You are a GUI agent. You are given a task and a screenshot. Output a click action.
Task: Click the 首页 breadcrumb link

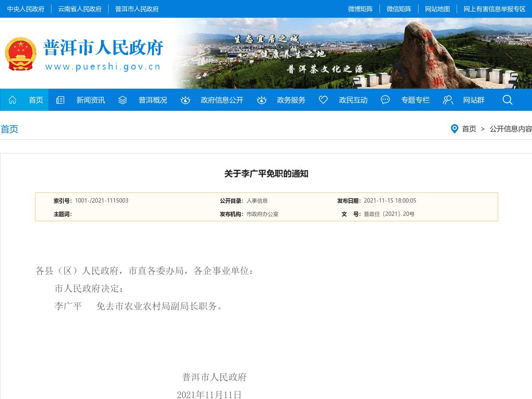pyautogui.click(x=469, y=129)
